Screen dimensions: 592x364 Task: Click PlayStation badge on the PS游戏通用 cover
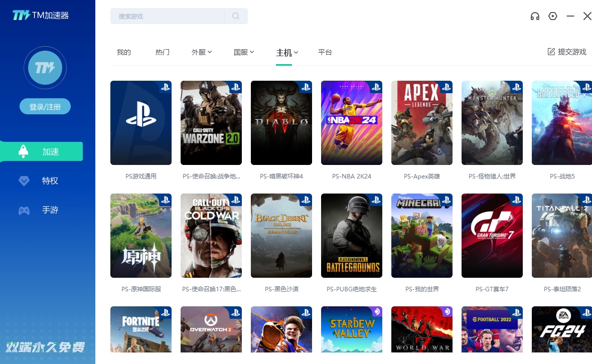[x=166, y=88]
